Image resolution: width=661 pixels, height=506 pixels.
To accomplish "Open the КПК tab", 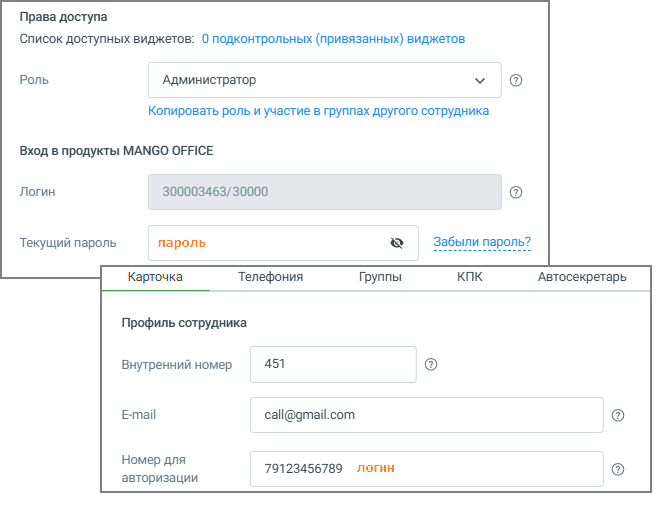I will click(x=470, y=277).
